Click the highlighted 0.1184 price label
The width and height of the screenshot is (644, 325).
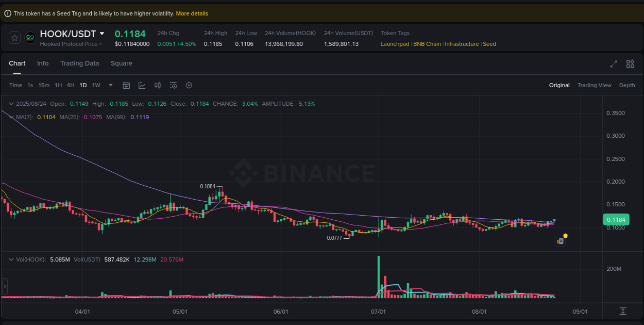616,219
